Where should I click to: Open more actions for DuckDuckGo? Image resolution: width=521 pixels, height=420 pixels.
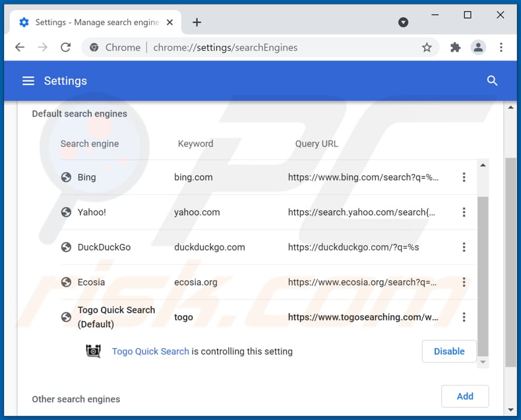464,247
